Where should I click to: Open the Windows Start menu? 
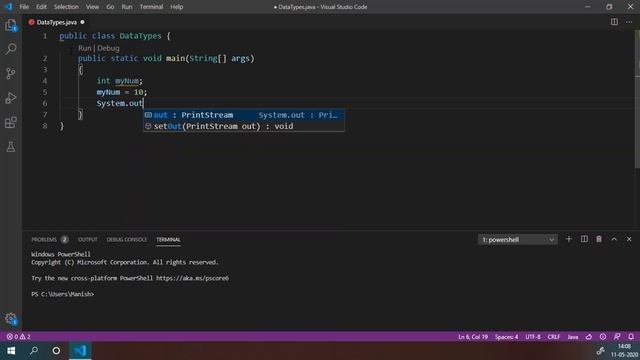coord(11,351)
